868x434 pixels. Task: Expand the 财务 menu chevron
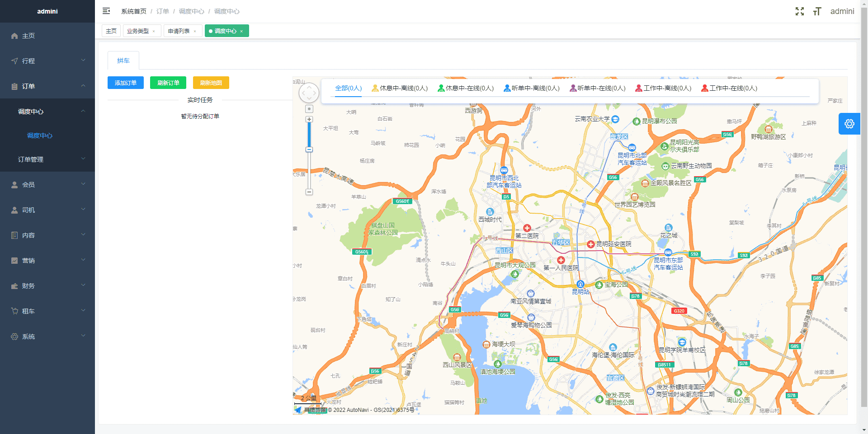pos(83,285)
